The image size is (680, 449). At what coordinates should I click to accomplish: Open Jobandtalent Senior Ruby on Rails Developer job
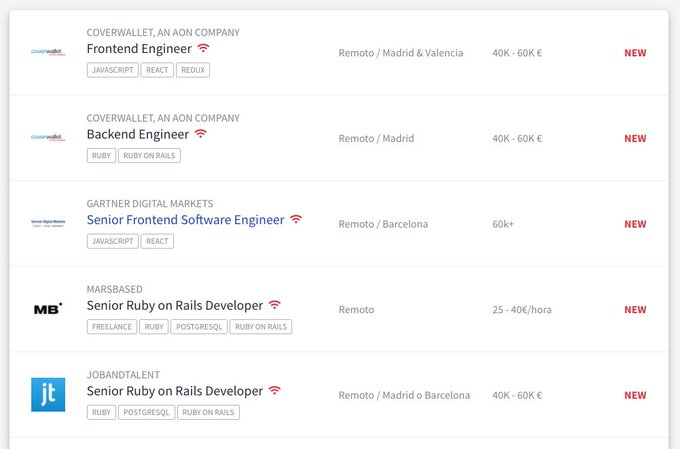(175, 390)
